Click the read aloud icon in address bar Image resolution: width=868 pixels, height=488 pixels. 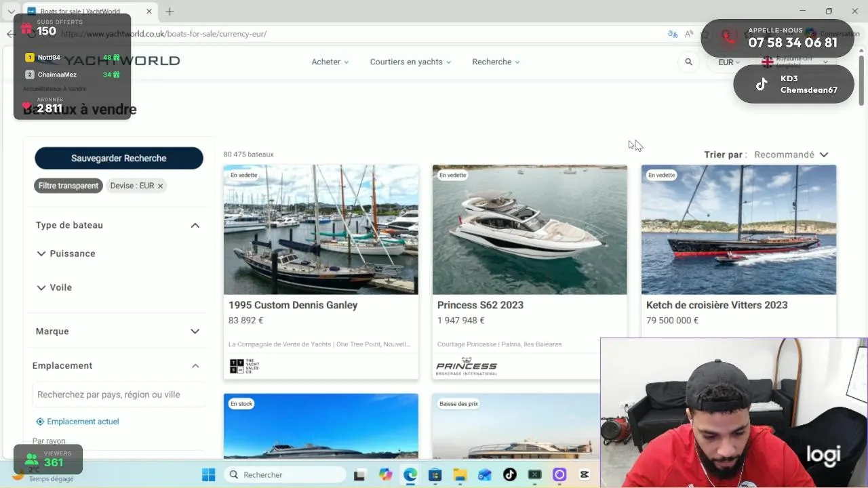[689, 34]
